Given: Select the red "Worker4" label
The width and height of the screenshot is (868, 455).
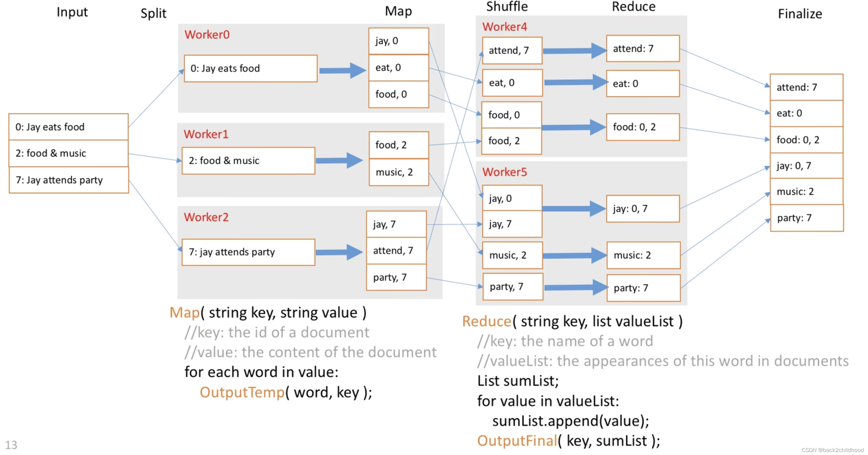Looking at the screenshot, I should pos(505,27).
